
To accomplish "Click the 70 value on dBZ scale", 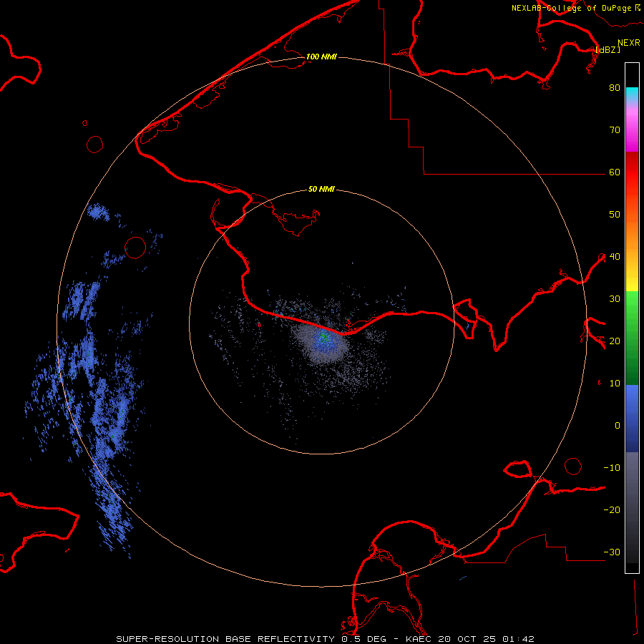I will (x=615, y=130).
